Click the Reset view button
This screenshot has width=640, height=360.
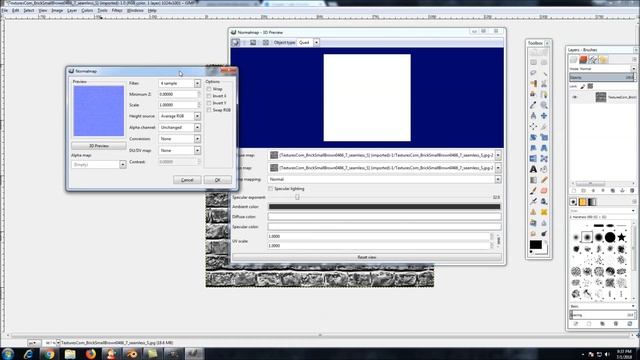click(367, 257)
